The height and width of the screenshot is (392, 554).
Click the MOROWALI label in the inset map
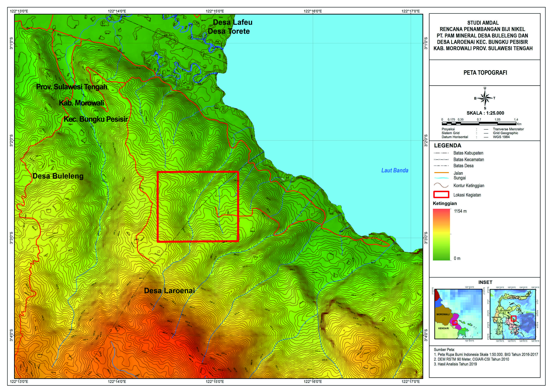[x=443, y=315]
